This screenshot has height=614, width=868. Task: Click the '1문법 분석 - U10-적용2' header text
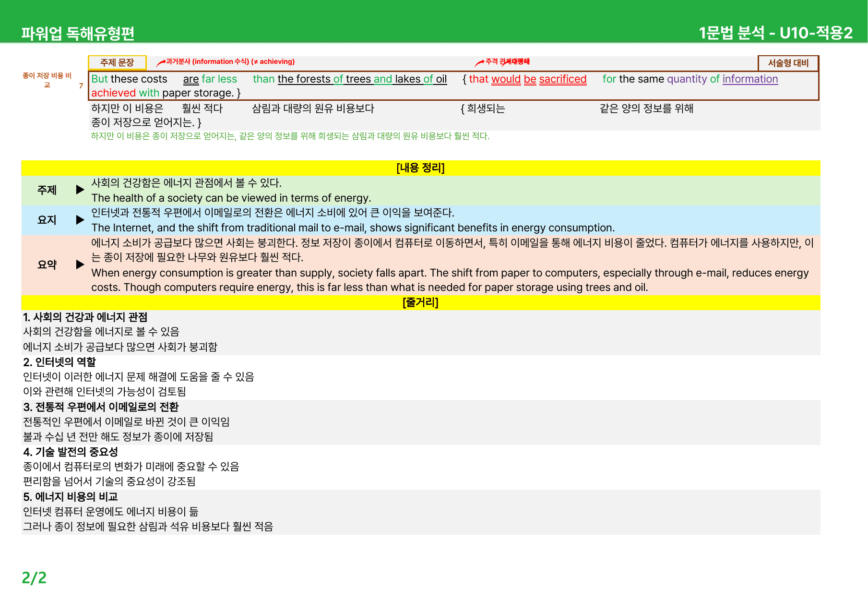coord(775,33)
